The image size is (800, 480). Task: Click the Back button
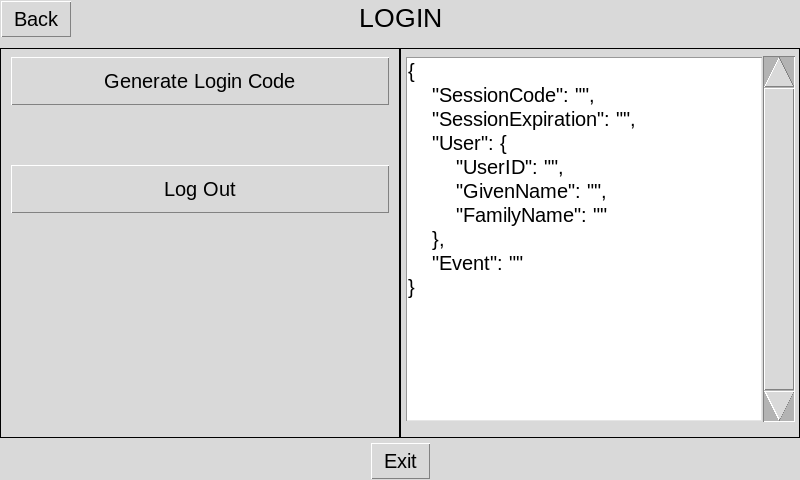point(36,19)
